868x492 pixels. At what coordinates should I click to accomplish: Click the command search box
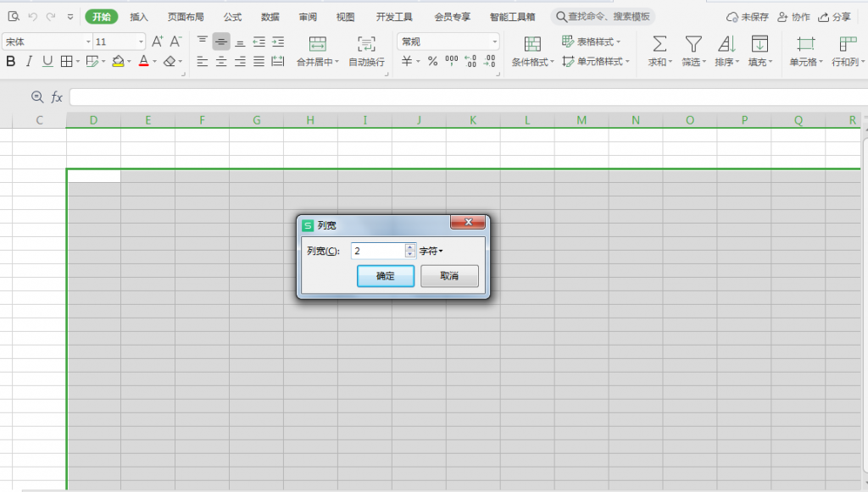point(603,17)
